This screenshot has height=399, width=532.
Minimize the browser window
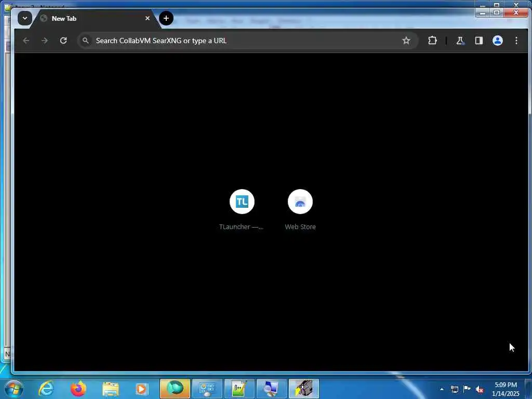tap(483, 12)
